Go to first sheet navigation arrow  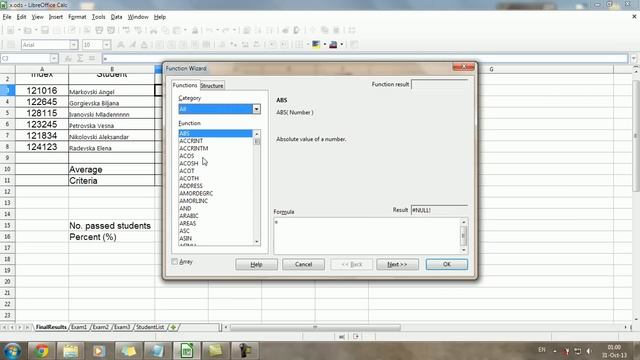point(4,327)
